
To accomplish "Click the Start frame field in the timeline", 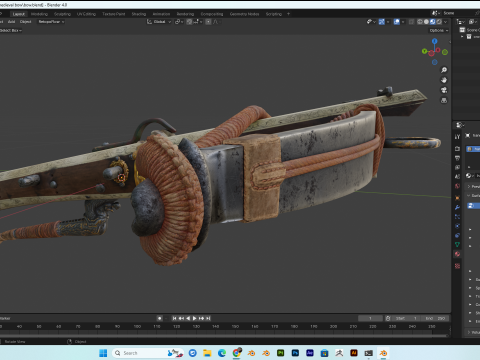I will click(406, 318).
